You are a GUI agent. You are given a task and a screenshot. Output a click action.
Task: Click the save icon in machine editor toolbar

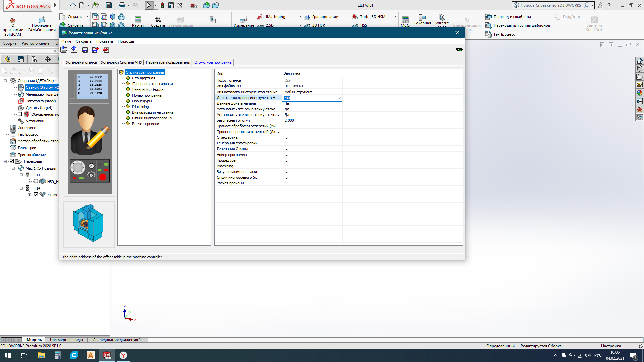[85, 50]
